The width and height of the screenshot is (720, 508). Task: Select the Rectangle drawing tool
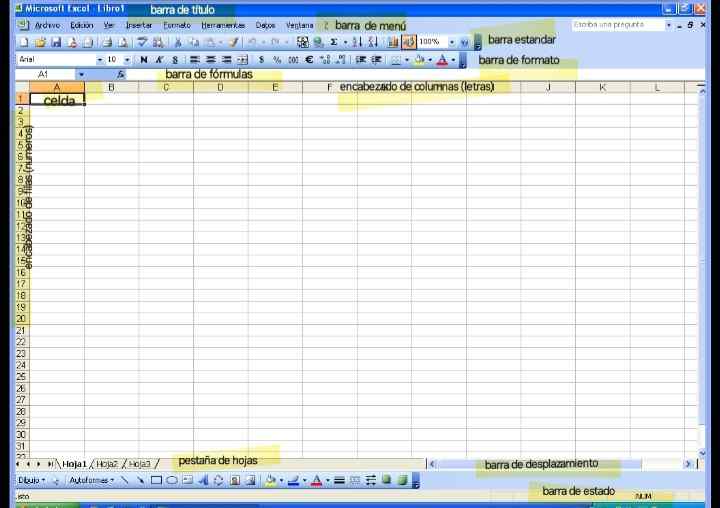click(157, 480)
